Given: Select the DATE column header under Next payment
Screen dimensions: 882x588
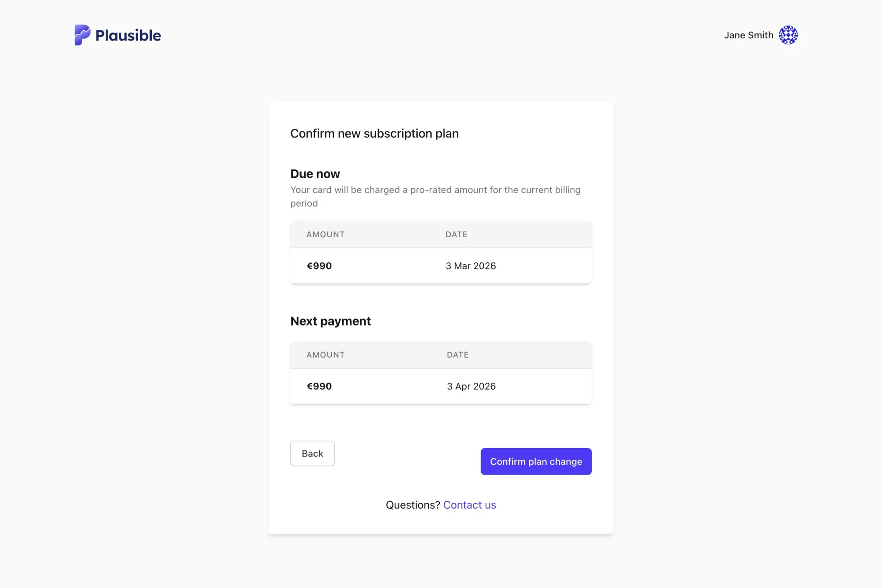Looking at the screenshot, I should (457, 354).
